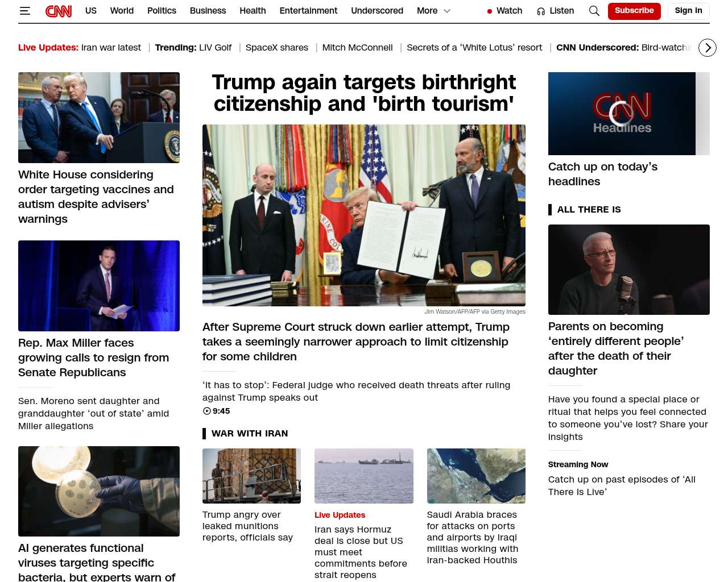Open Catch up on today's headlines
Screen dimensions: 728x582
[603, 174]
